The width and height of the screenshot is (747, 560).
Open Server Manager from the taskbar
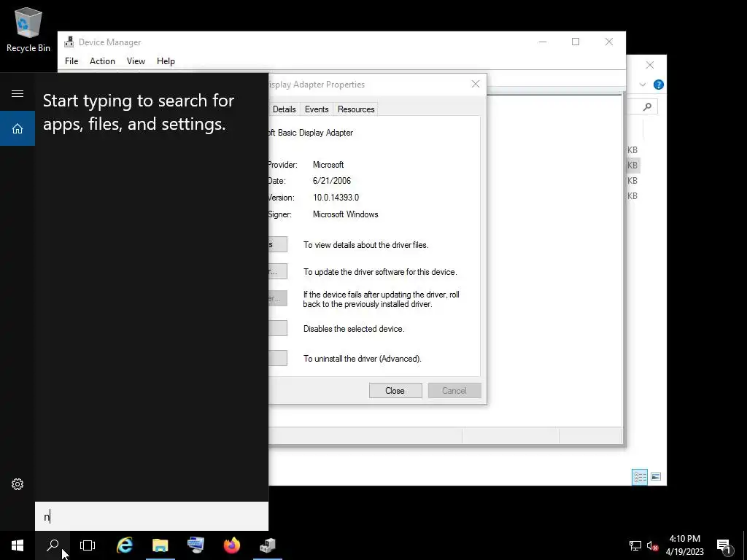[196, 545]
